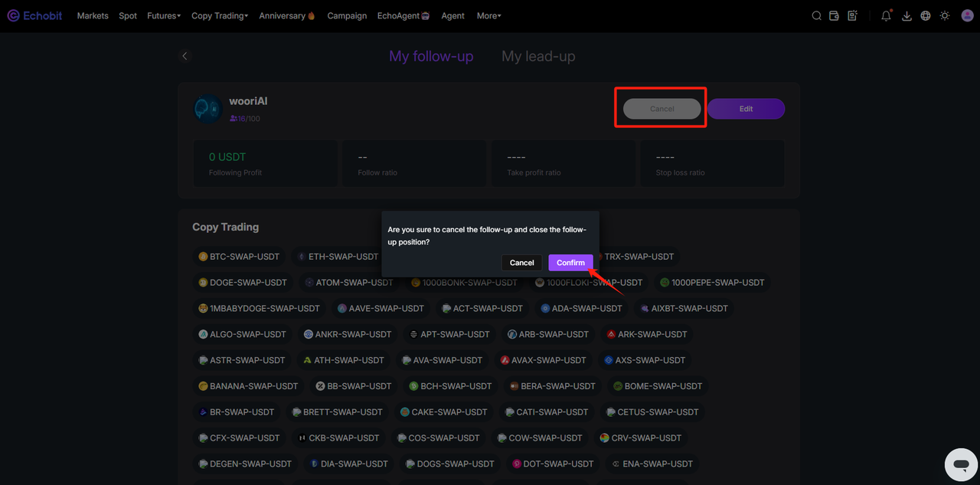Click the DOT coin icon
Viewport: 980px width, 485px height.
point(517,464)
